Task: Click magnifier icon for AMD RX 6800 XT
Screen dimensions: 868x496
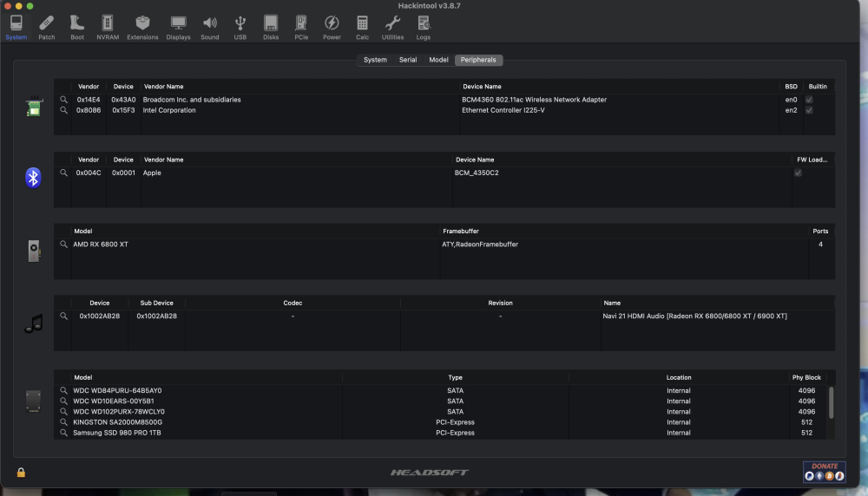Action: point(63,244)
